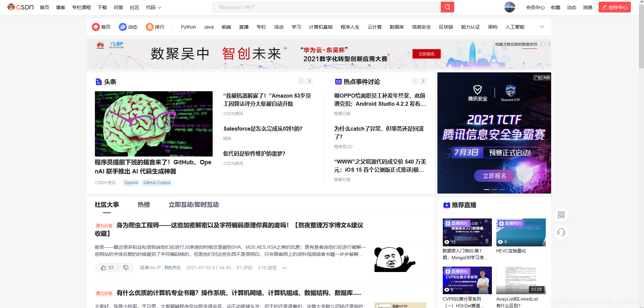
Task: Dislike the 爬虫工程师 article with thumbs-down
Action: tap(126, 268)
